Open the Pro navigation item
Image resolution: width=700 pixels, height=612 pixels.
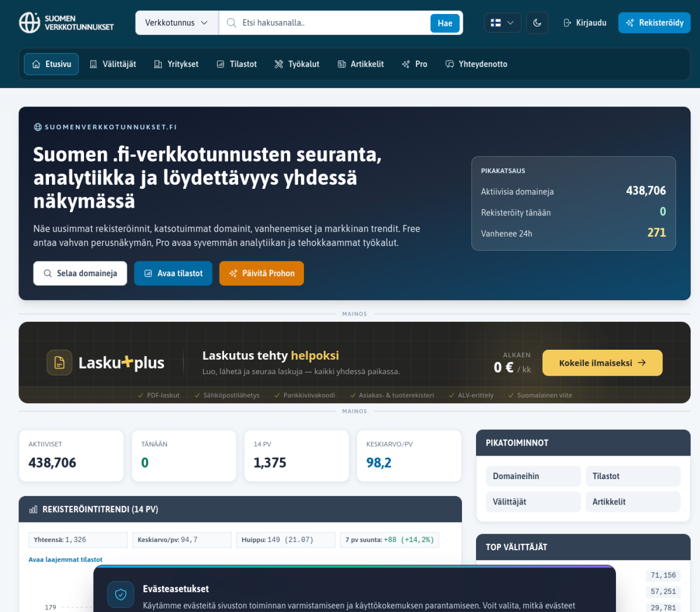[x=414, y=64]
